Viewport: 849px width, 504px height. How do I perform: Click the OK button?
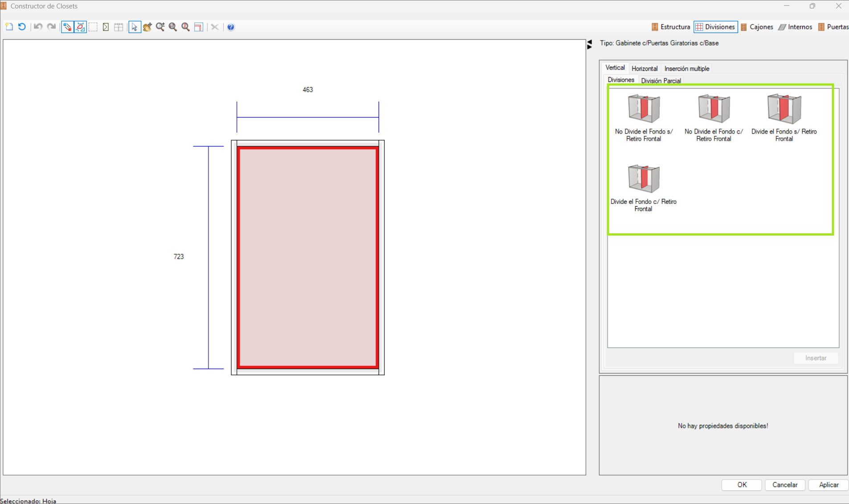click(x=742, y=485)
